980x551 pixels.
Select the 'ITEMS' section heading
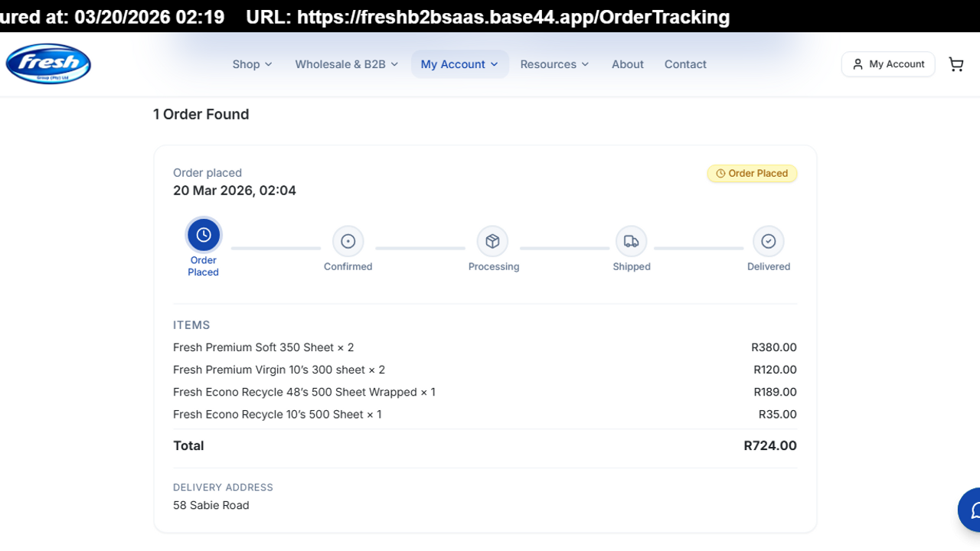pyautogui.click(x=191, y=325)
